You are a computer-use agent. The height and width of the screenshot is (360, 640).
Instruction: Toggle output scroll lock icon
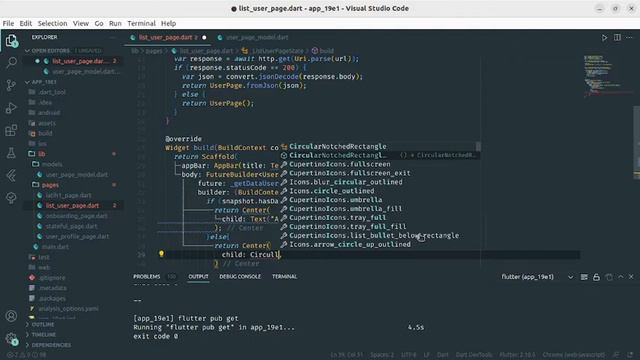point(596,277)
